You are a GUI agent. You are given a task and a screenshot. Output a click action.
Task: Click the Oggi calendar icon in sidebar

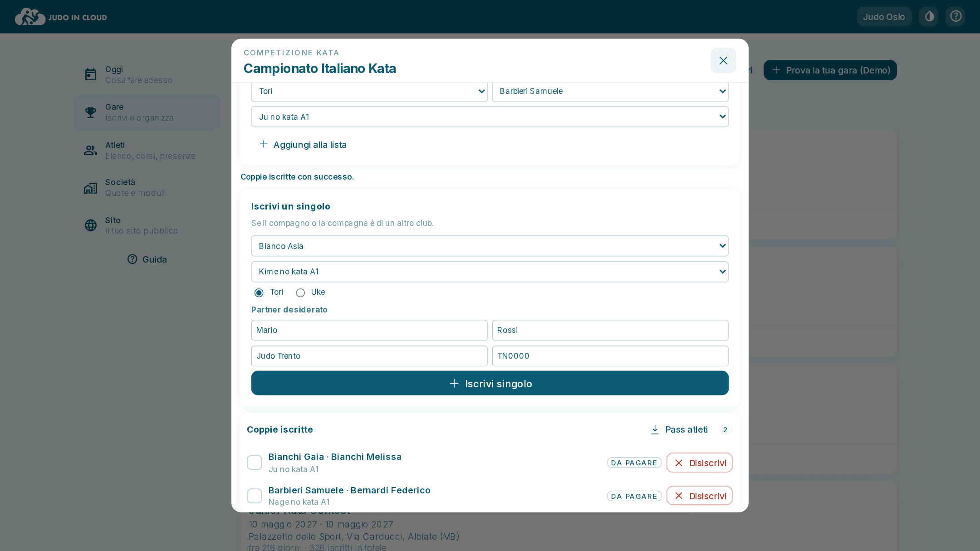(x=91, y=74)
